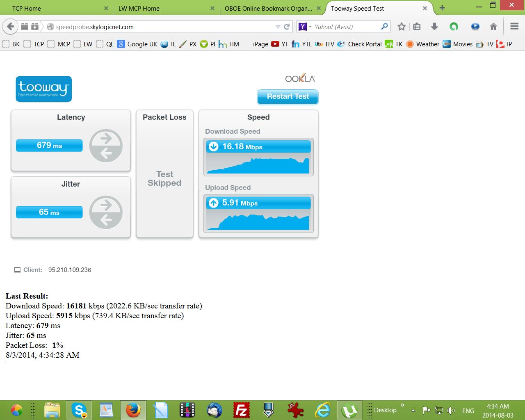Viewport: 525px width, 420px height.
Task: Go to the browser Home icon
Action: [493, 27]
